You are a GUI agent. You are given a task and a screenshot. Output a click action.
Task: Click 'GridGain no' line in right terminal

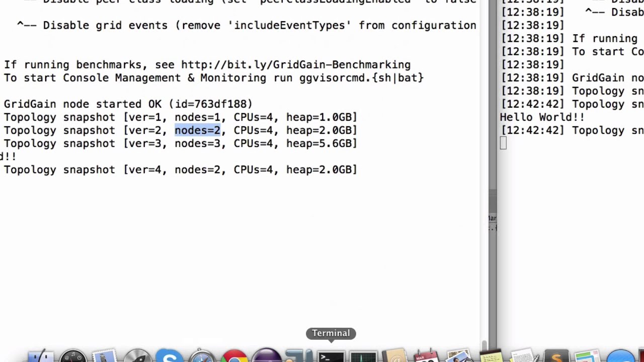(573, 78)
